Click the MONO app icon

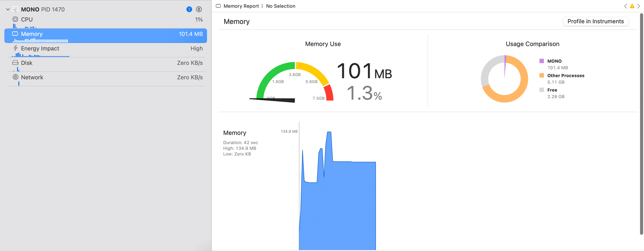tap(15, 9)
